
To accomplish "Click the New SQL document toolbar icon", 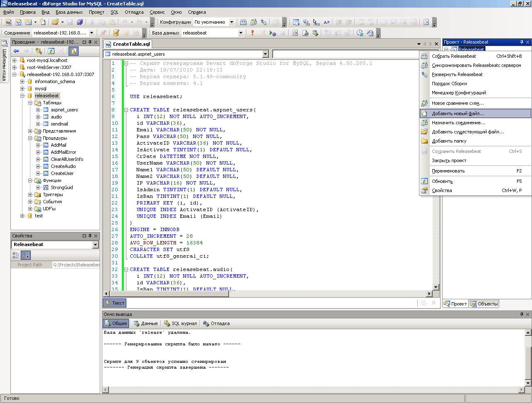I will [x=8, y=22].
